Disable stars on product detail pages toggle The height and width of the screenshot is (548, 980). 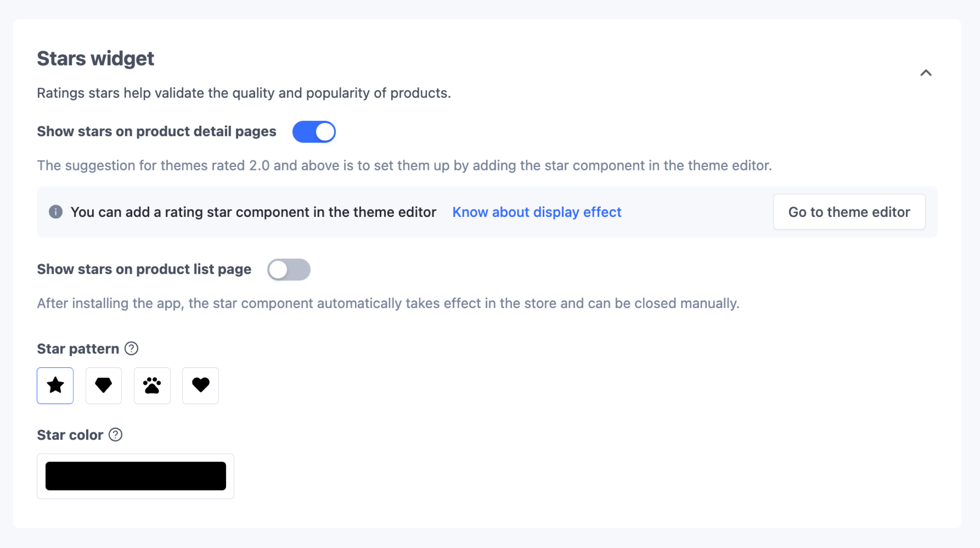tap(314, 132)
